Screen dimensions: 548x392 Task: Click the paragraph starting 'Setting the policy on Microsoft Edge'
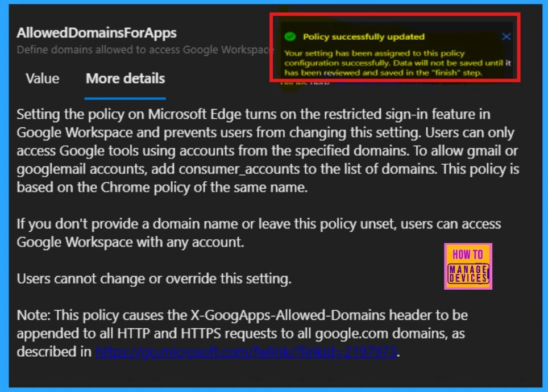tap(268, 151)
